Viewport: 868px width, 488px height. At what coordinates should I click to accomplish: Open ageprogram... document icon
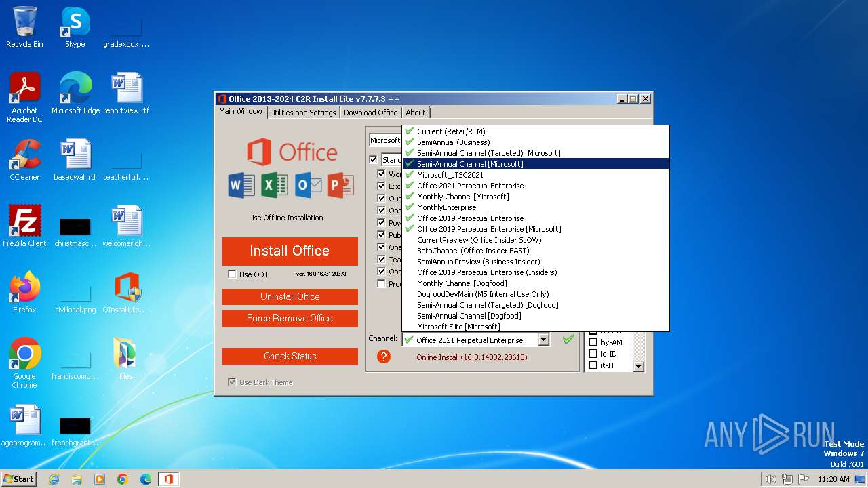[x=24, y=426]
